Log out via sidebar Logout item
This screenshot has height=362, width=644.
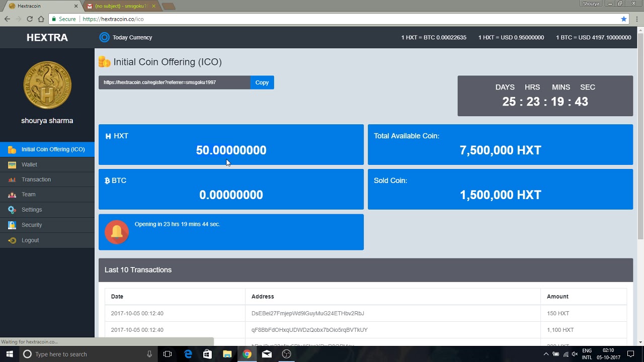(x=47, y=240)
